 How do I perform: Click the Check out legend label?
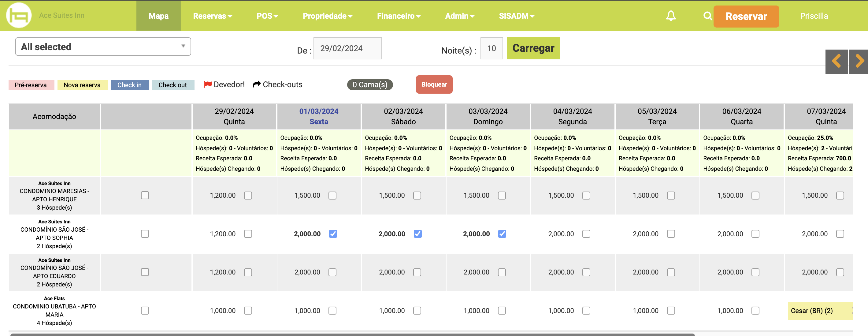pos(173,85)
